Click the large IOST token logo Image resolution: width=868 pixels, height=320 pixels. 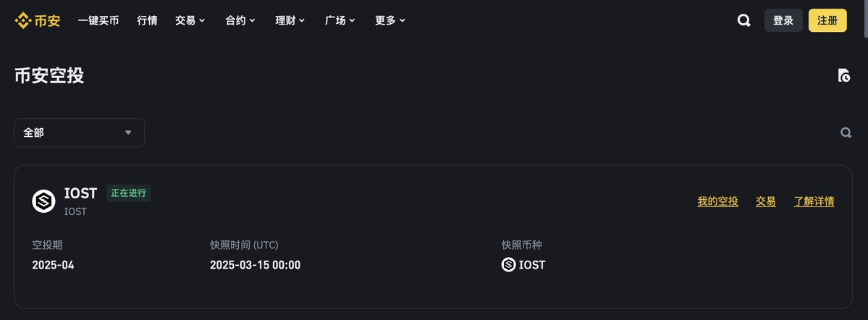pyautogui.click(x=43, y=201)
